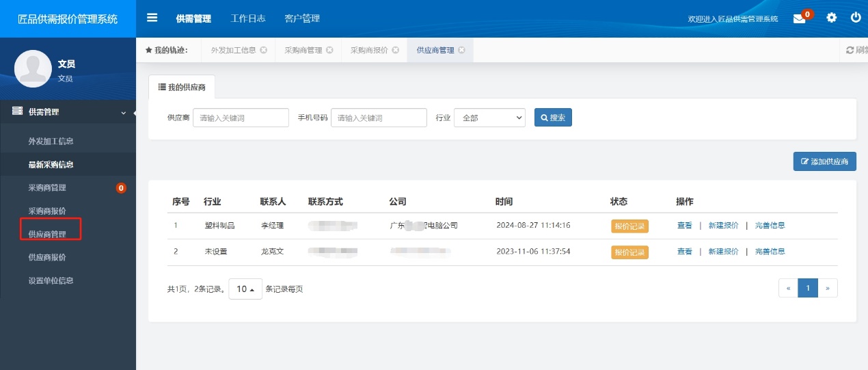Screen dimensions: 868x370
Task: Focus the 供应商 keyword input
Action: [x=241, y=118]
